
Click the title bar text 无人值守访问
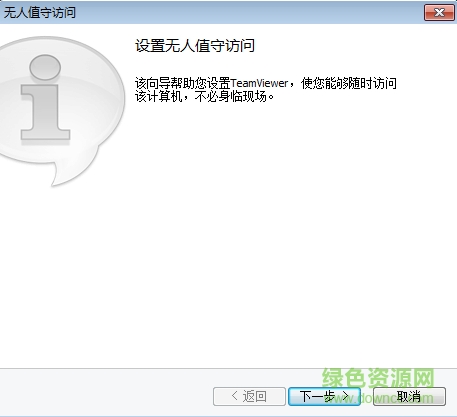40,13
